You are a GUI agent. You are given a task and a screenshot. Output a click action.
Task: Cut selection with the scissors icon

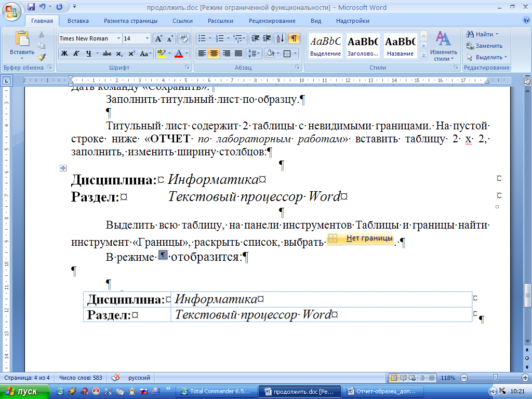pyautogui.click(x=42, y=34)
